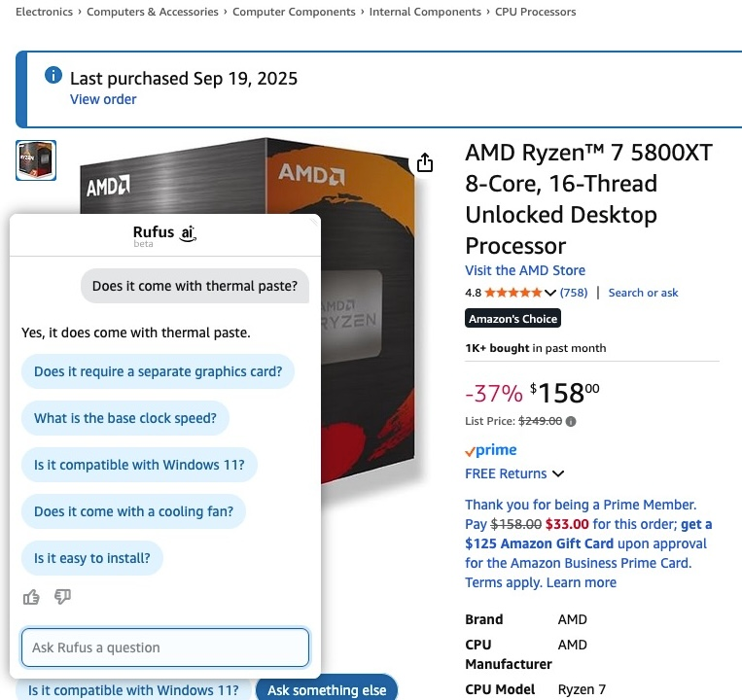
Task: Click the Ask Rufus a question field
Action: [165, 647]
